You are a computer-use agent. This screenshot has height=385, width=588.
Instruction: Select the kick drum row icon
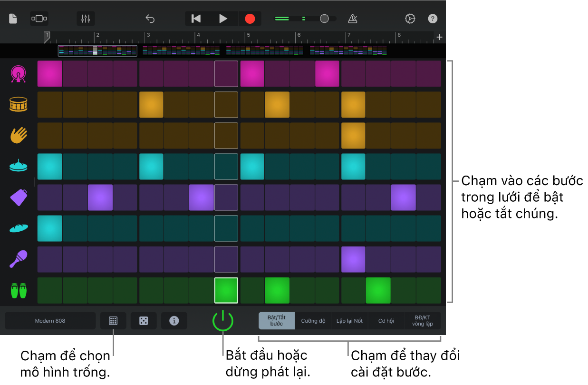pos(19,74)
